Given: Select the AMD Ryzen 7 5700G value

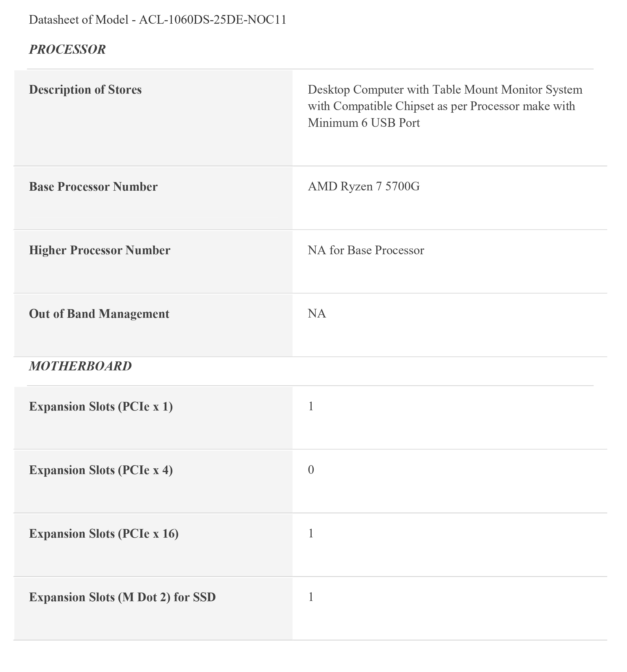Looking at the screenshot, I should 364,186.
